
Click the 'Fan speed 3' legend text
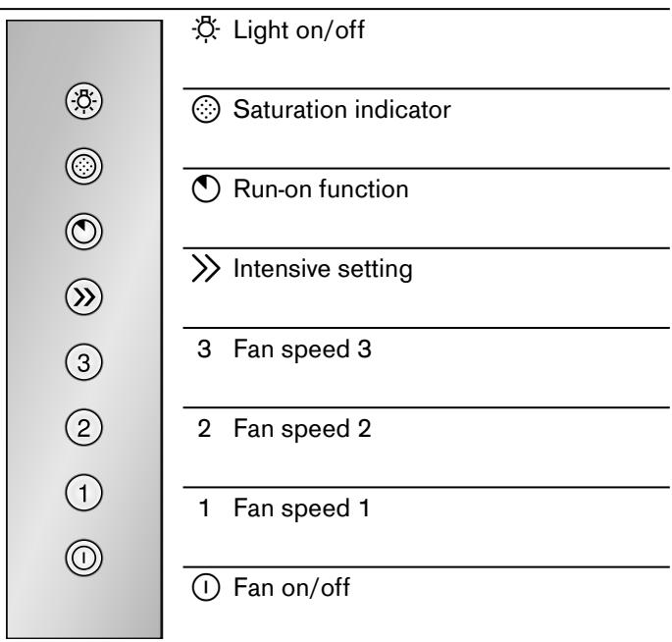tap(302, 349)
